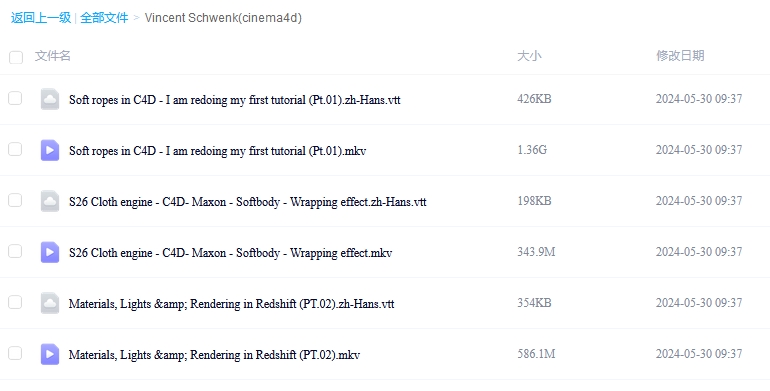Screen dimensions: 770x391
Task: Click the video icon of S26 Cloth engine mkv
Action: (x=50, y=252)
